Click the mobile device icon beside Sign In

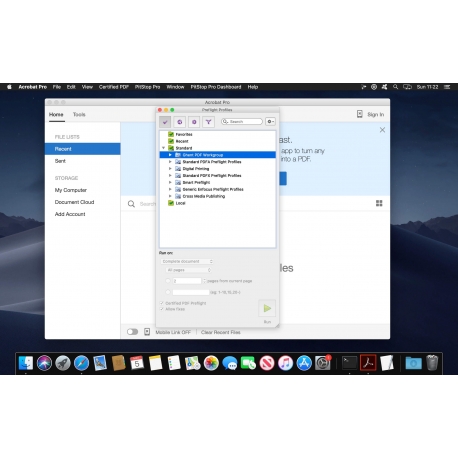coord(359,114)
